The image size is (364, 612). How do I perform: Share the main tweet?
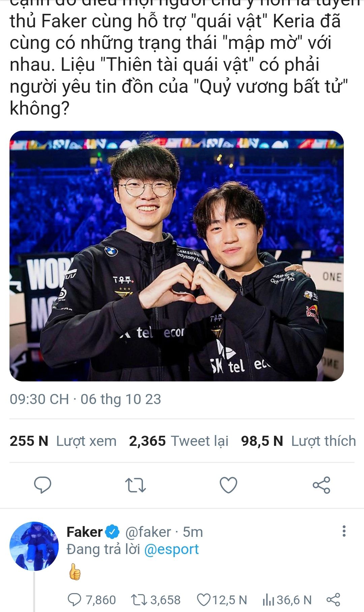(x=322, y=485)
